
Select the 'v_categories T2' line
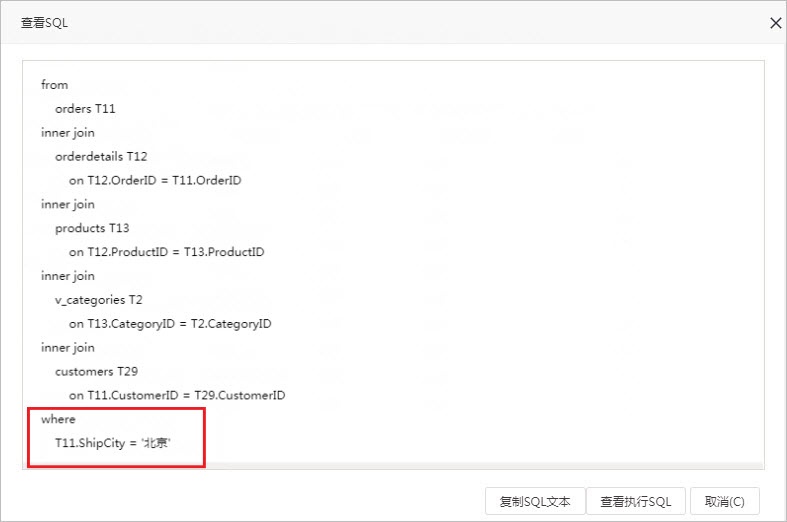point(98,300)
